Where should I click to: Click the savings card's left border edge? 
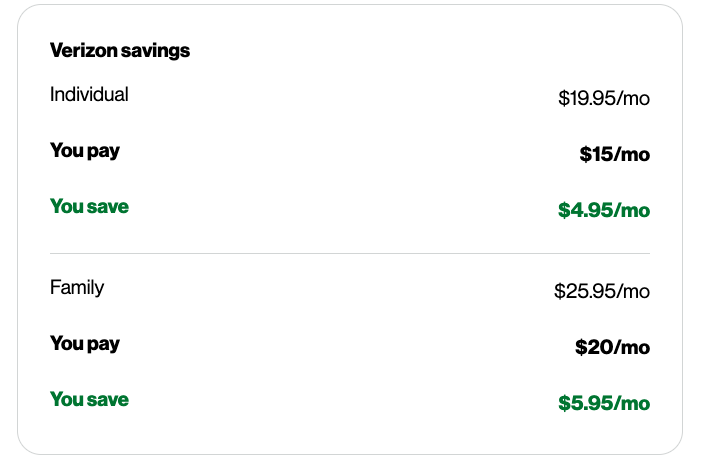point(18,230)
